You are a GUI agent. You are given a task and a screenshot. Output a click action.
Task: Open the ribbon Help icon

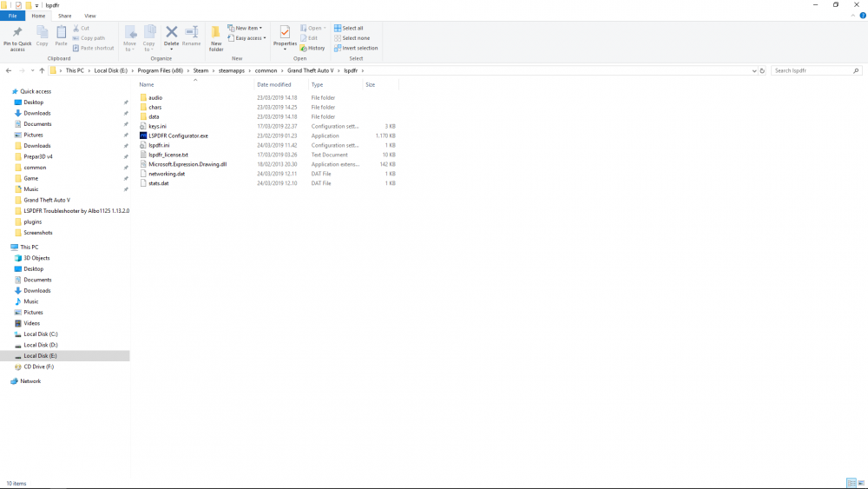[863, 16]
